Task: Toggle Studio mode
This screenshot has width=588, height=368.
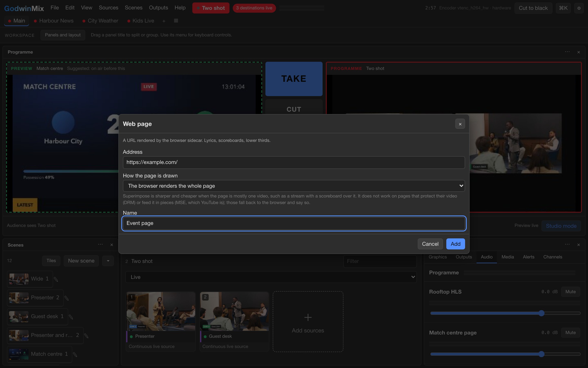Action: pyautogui.click(x=561, y=226)
